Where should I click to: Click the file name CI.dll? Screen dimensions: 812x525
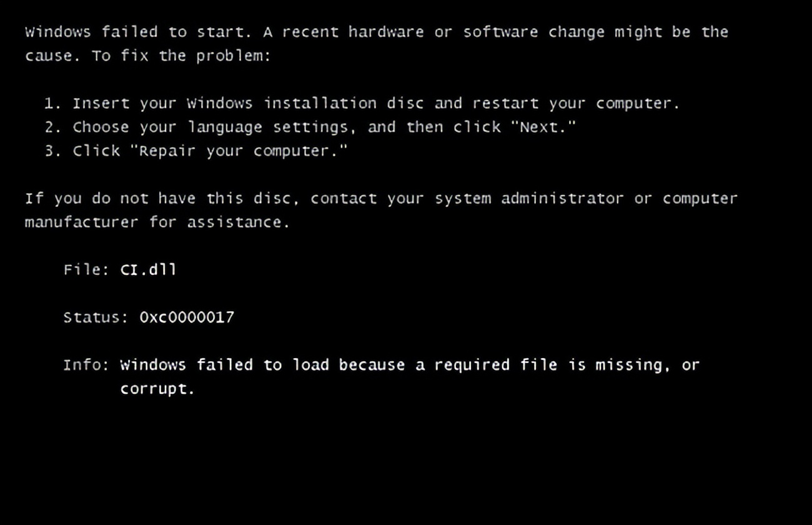(148, 269)
